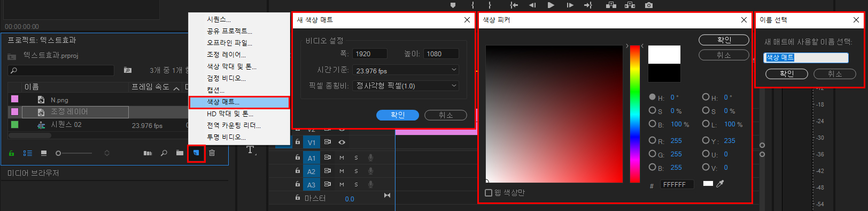Confirm the New Color Matte dialog 확인
This screenshot has width=868, height=211.
click(398, 115)
